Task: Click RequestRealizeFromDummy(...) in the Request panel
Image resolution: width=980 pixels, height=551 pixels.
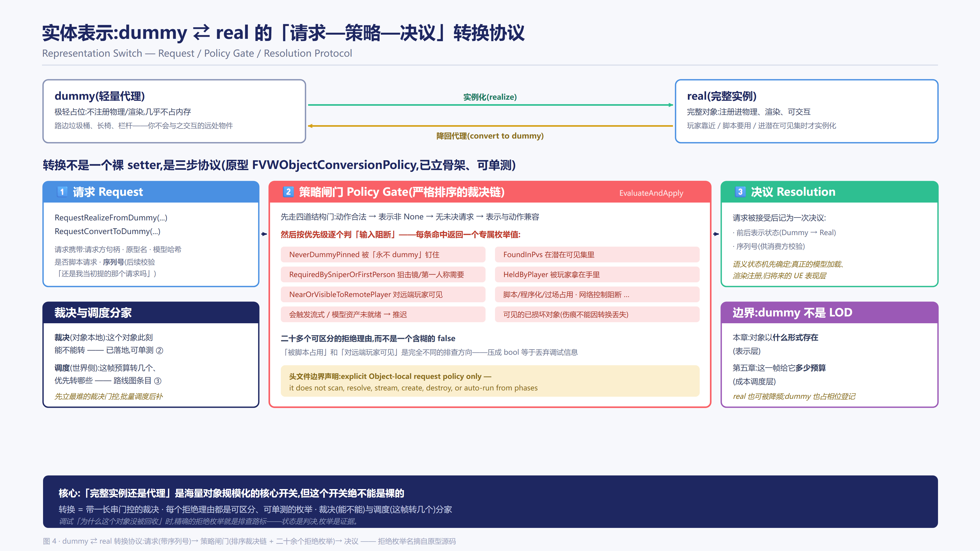Action: tap(111, 218)
